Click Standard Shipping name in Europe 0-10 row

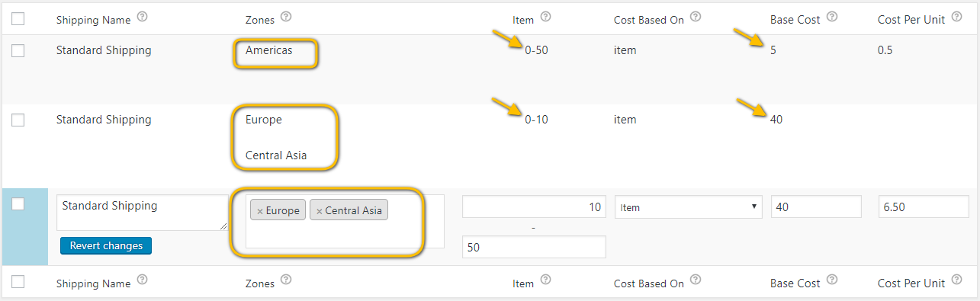pyautogui.click(x=104, y=120)
